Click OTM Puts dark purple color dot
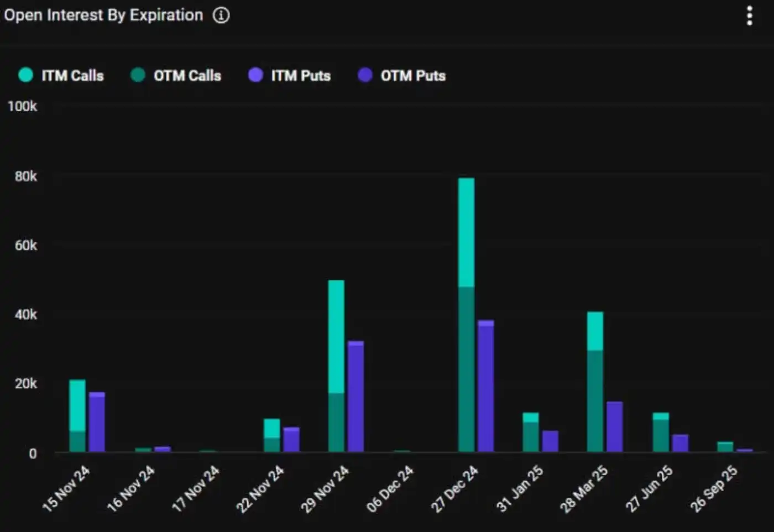774x532 pixels. (x=365, y=75)
